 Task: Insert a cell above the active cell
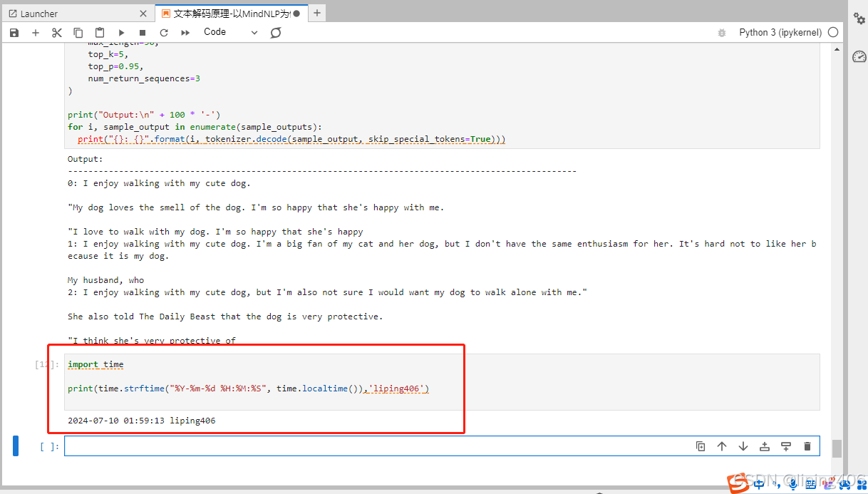pos(765,446)
